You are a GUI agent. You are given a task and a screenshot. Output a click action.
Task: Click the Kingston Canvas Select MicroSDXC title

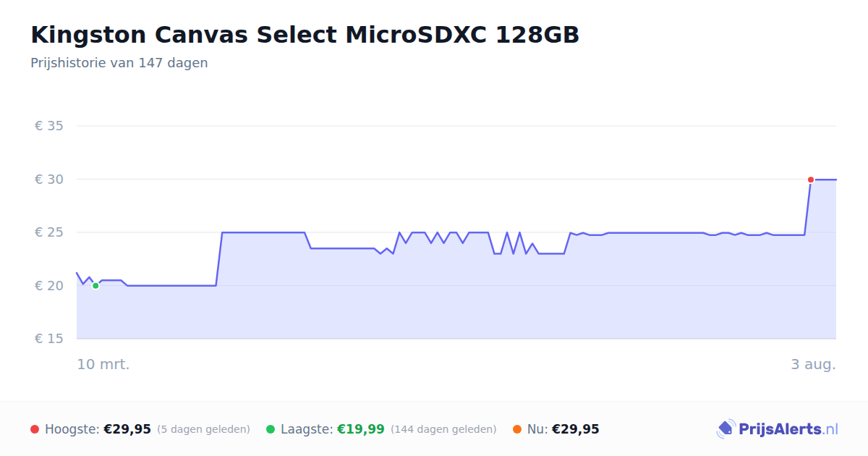click(x=305, y=35)
